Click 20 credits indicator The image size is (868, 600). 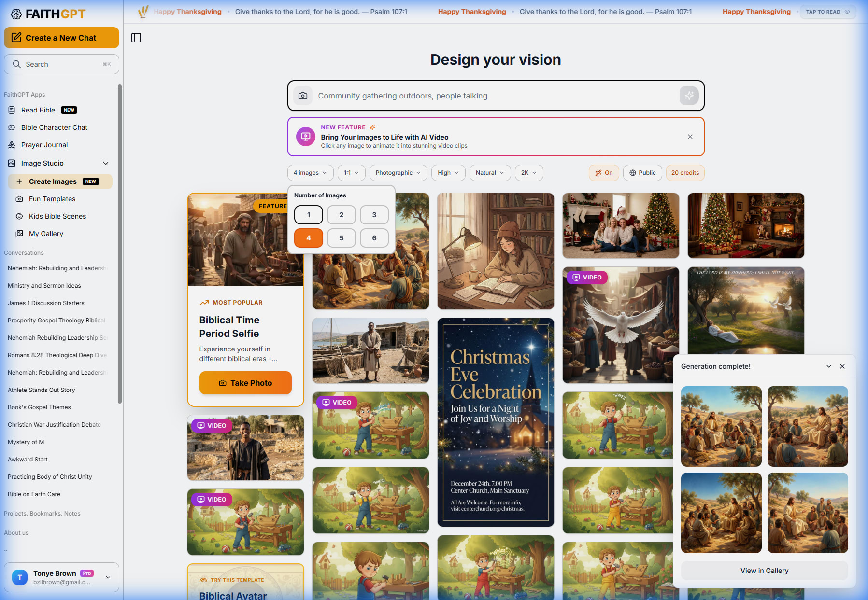[685, 172]
